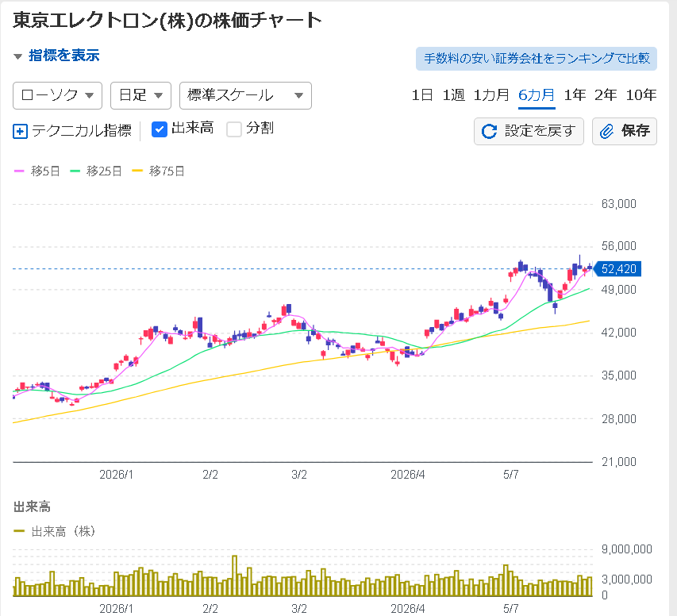Image resolution: width=677 pixels, height=616 pixels.
Task: Click the 56,000 price axis label
Action: (619, 246)
